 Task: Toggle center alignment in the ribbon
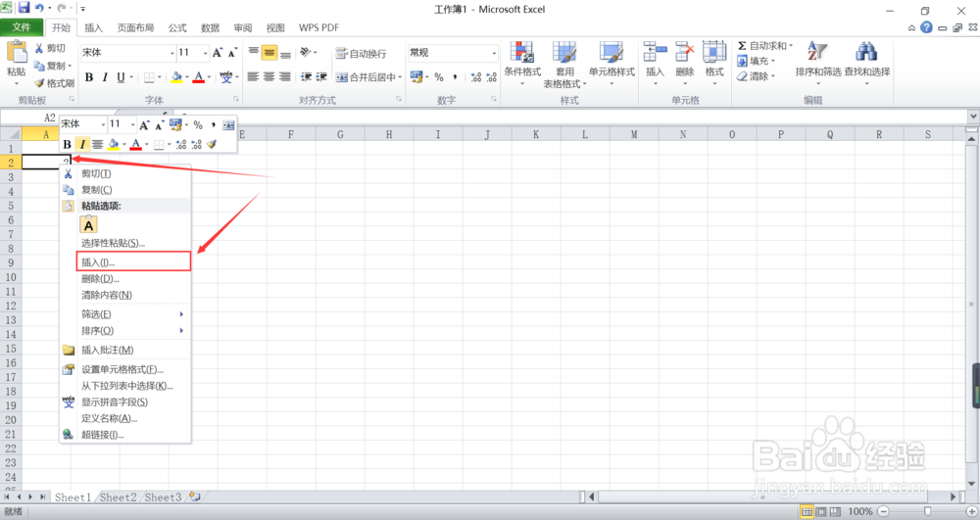tap(269, 76)
